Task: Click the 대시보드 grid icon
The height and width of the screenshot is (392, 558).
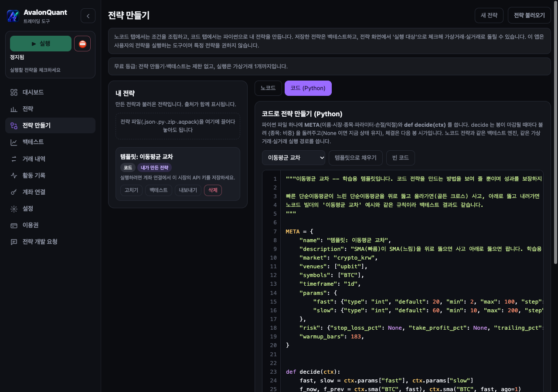Action: [14, 92]
